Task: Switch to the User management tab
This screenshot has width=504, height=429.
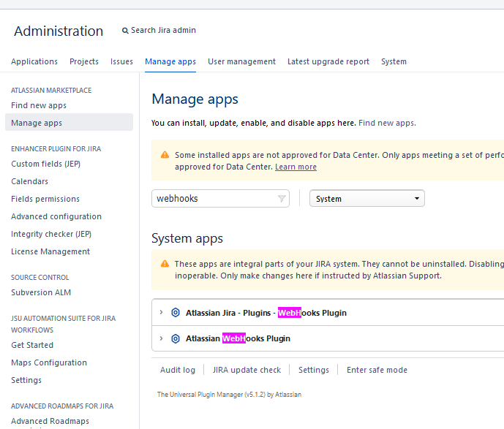Action: (241, 61)
